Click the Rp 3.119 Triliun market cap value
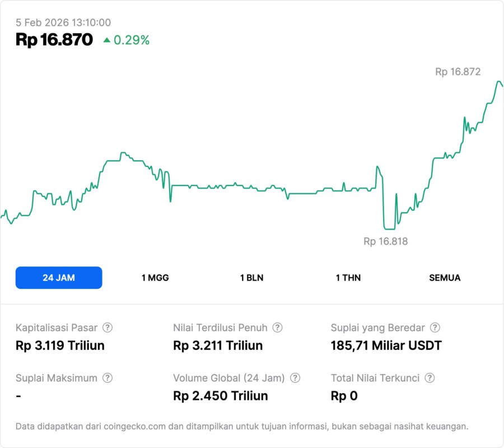This screenshot has width=504, height=448. click(60, 346)
